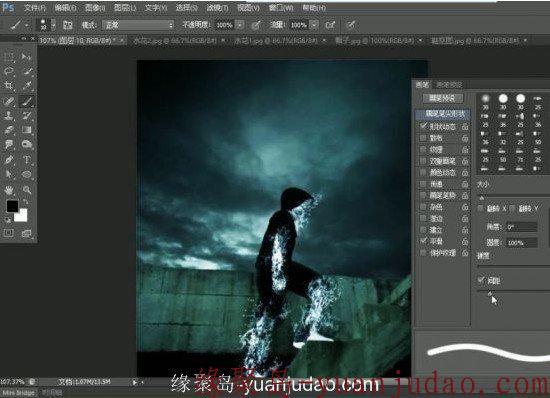The image size is (550, 398).
Task: Click the 角度 angle input field
Action: pos(522,227)
